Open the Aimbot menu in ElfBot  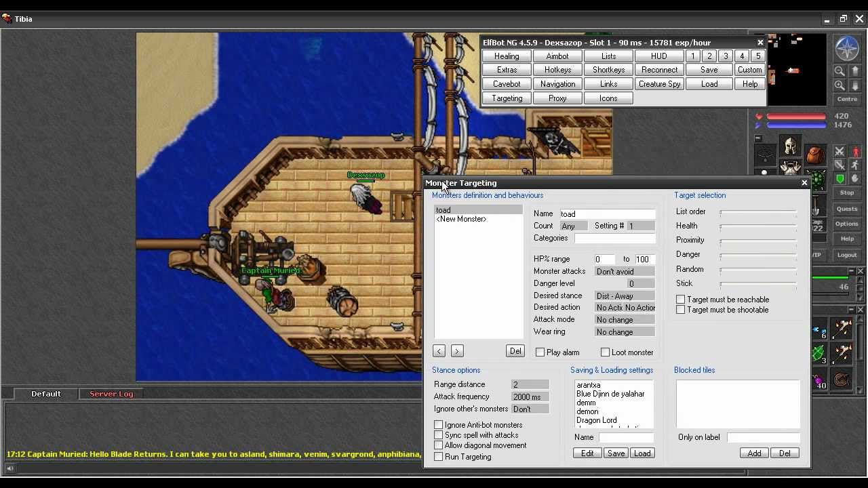557,56
